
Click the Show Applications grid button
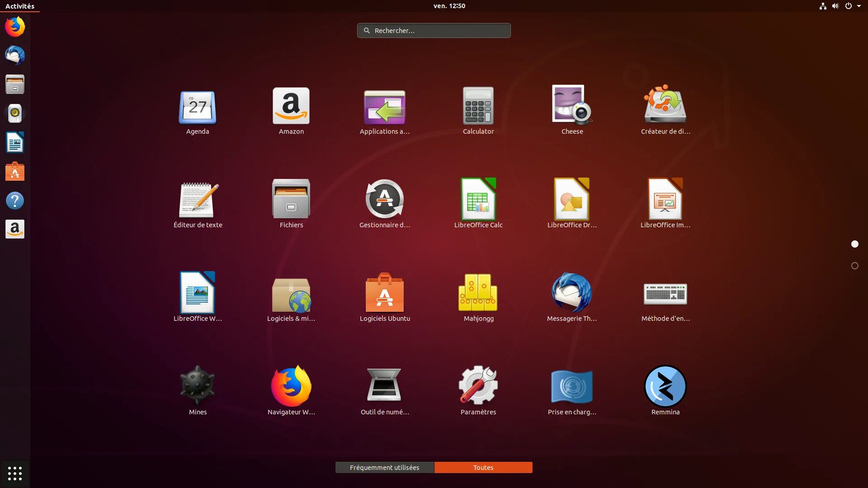(x=15, y=473)
